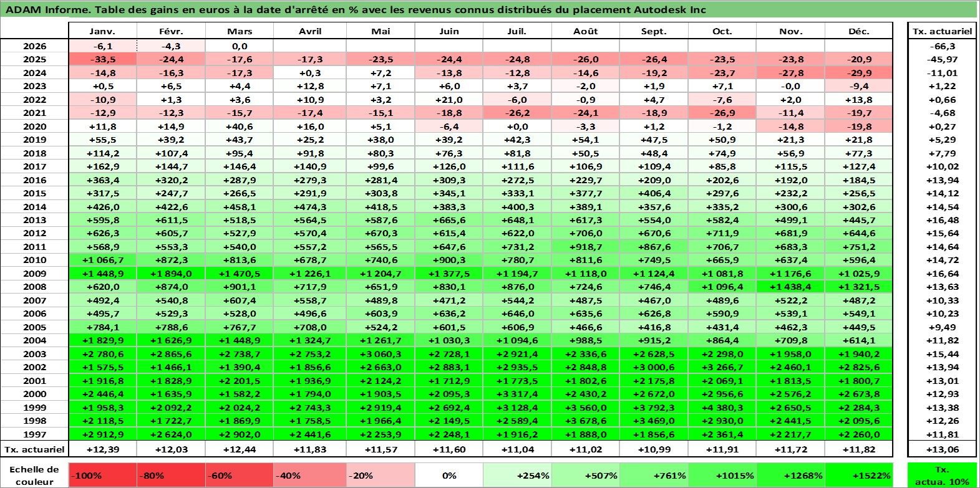Viewport: 980px width, 488px height.
Task: Click the 2026 actuarial rate -66,3
Action: (942, 46)
